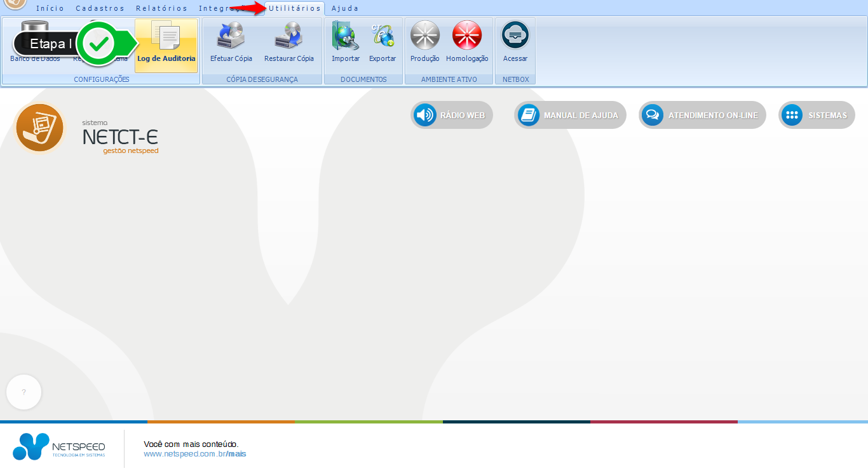Screen dimensions: 868x473
Task: Click the Exportar documents icon
Action: click(x=383, y=43)
